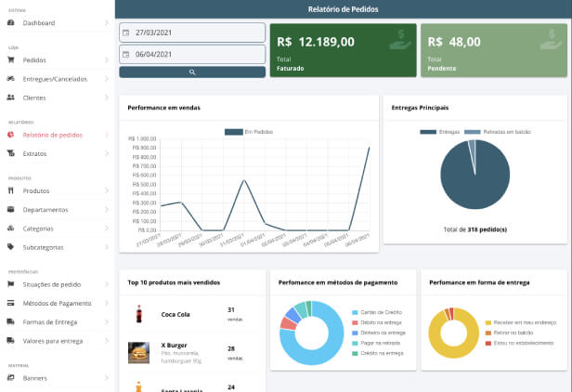This screenshot has width=572, height=392.
Task: Click the Métodos de Pagamento card icon
Action: [x=10, y=303]
